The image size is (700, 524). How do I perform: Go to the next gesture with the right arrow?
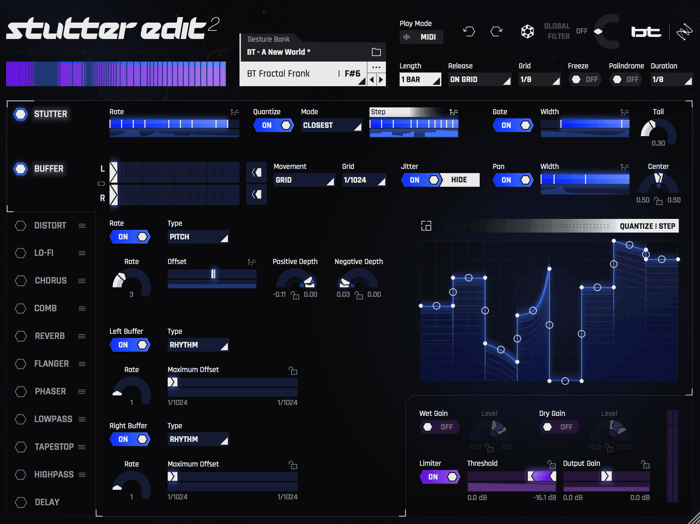(381, 79)
